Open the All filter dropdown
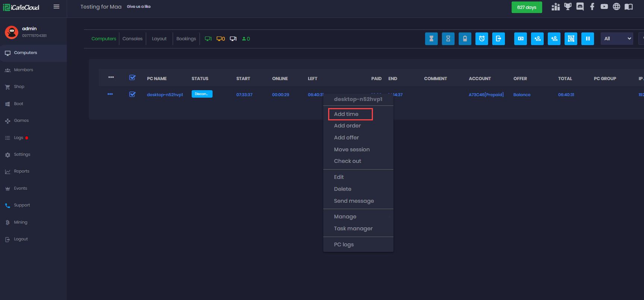The image size is (644, 300). click(x=617, y=39)
